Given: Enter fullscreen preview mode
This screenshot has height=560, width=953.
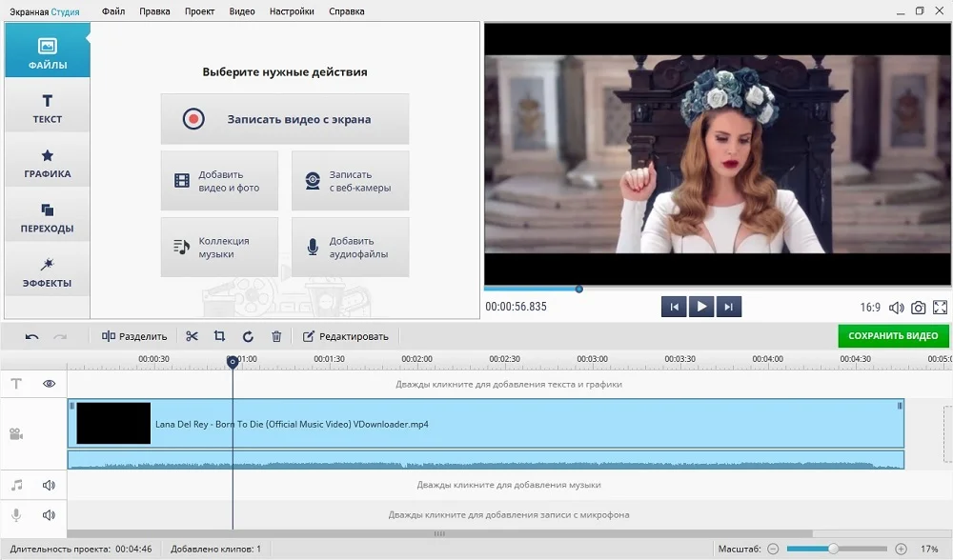Looking at the screenshot, I should [x=940, y=308].
